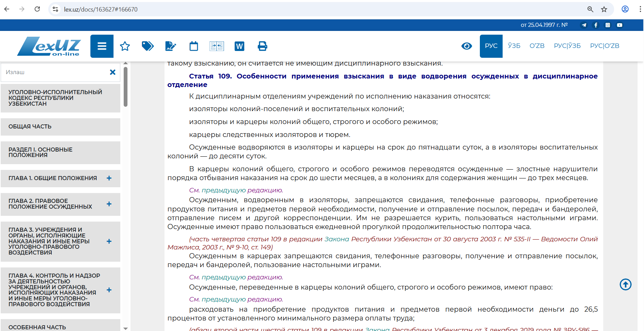Click the Излаш search input field

pyautogui.click(x=54, y=72)
